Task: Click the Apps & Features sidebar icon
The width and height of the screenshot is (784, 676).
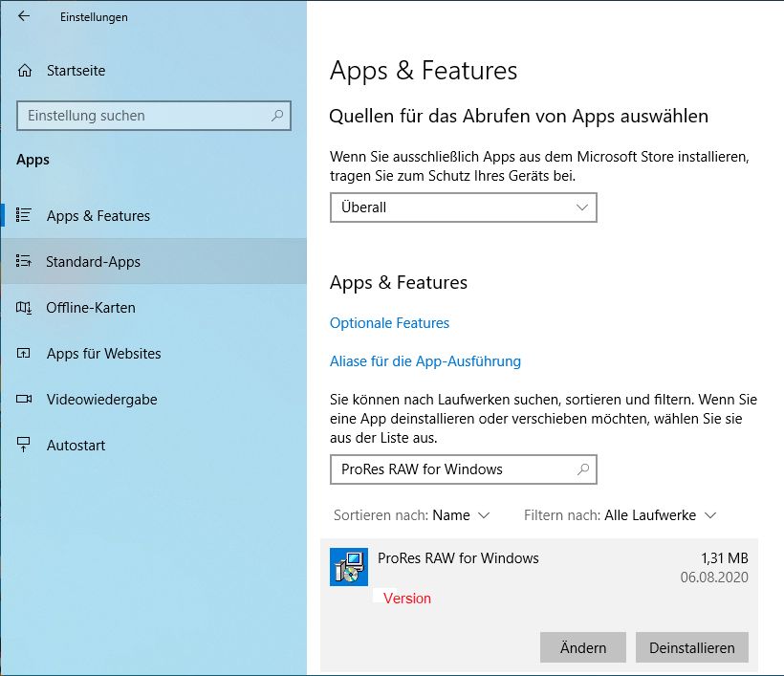Action: 25,215
